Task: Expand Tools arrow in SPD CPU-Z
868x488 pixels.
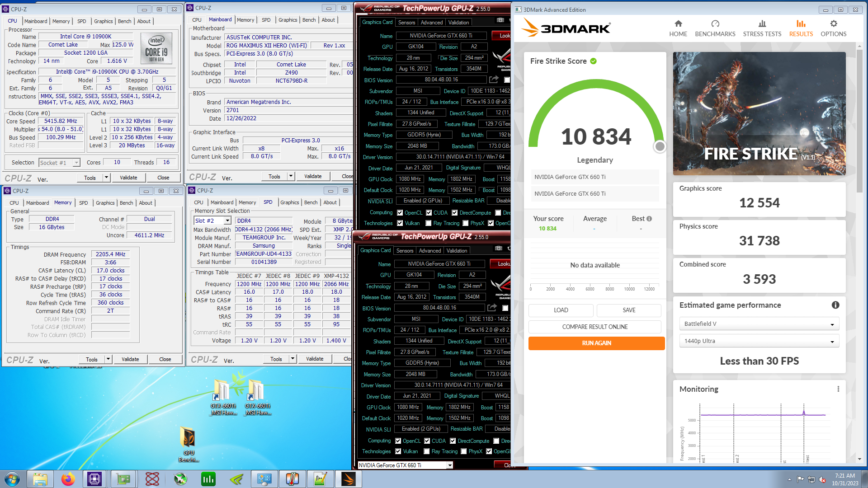Action: click(x=293, y=359)
